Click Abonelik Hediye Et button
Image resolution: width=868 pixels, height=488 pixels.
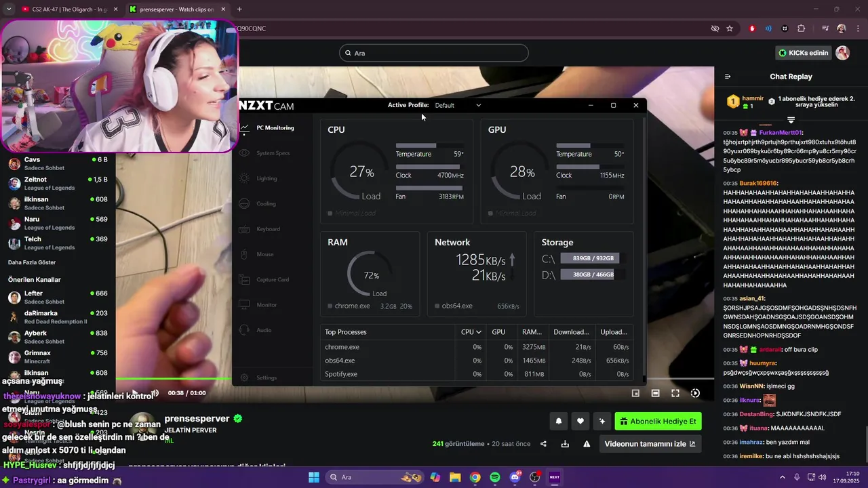658,422
